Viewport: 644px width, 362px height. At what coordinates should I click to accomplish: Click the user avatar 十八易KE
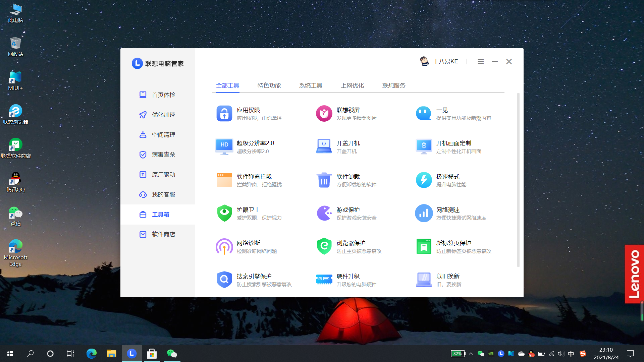click(424, 61)
